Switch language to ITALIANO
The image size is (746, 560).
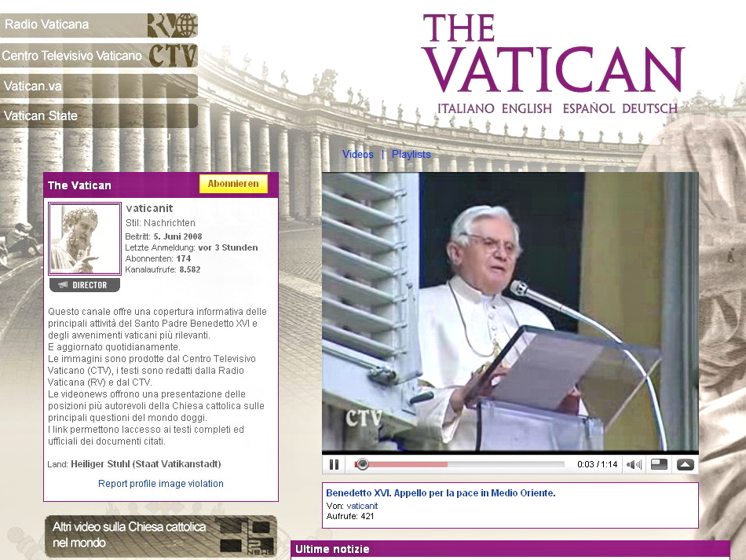(x=466, y=108)
